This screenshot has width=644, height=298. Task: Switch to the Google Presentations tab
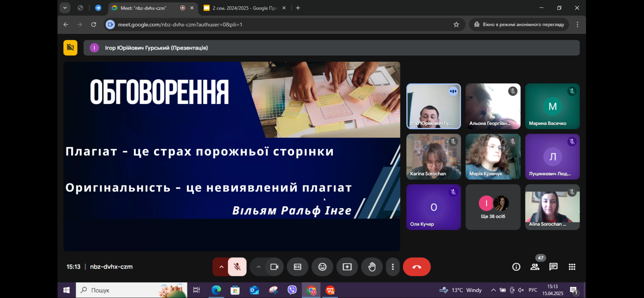tap(244, 8)
